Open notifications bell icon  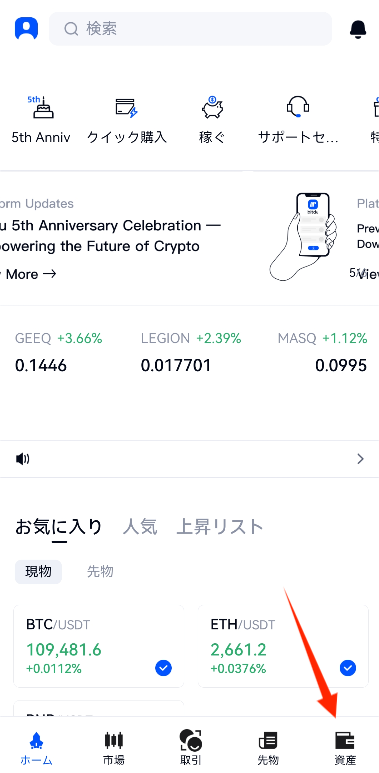(x=358, y=29)
